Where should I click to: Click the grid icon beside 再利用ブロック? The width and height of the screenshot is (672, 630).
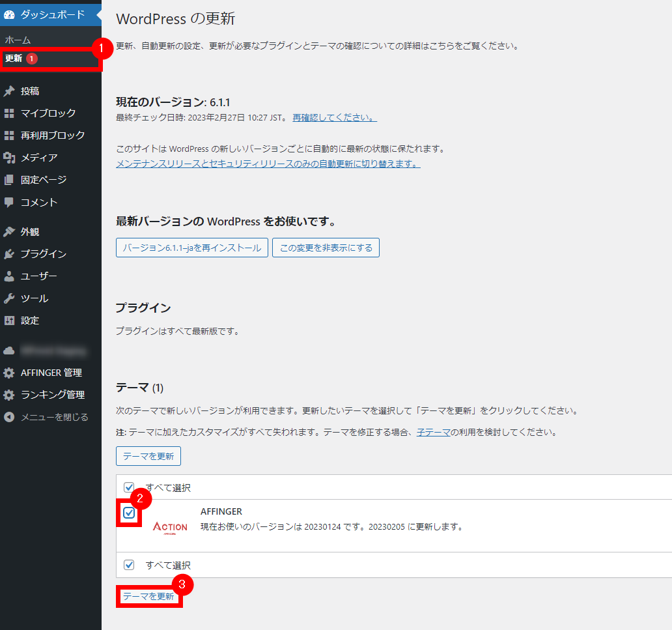click(9, 136)
